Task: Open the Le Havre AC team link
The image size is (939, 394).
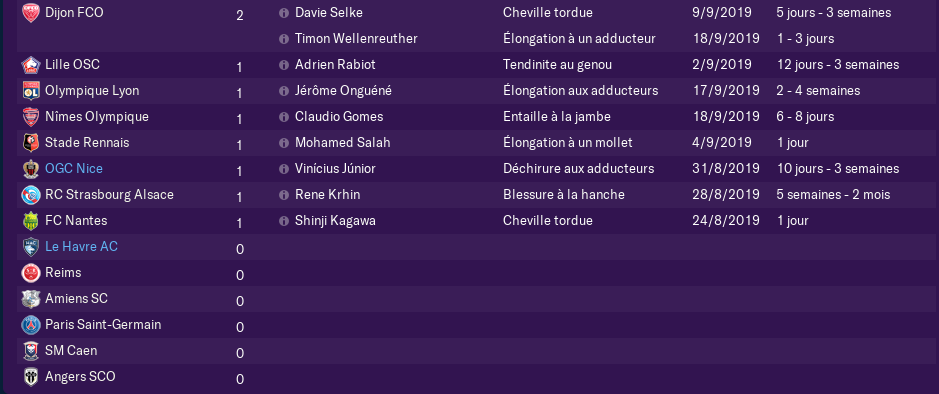Action: (81, 247)
